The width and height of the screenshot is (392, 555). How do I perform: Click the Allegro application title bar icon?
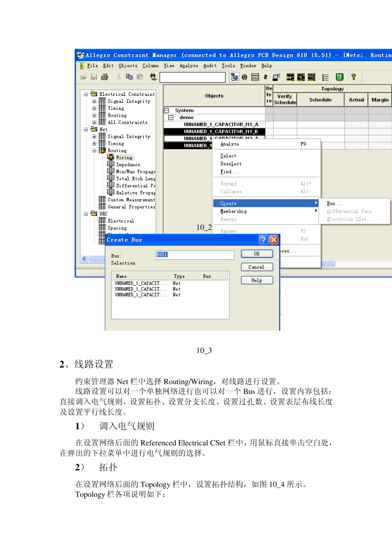click(x=80, y=55)
